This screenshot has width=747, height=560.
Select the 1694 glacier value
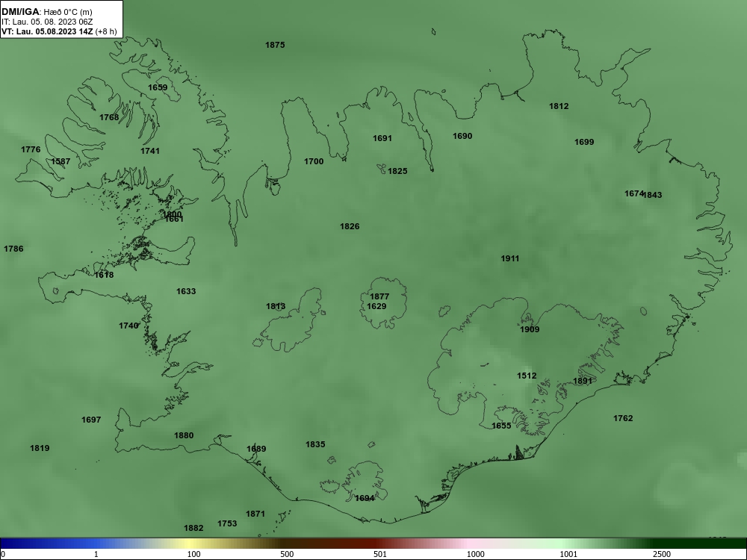365,499
